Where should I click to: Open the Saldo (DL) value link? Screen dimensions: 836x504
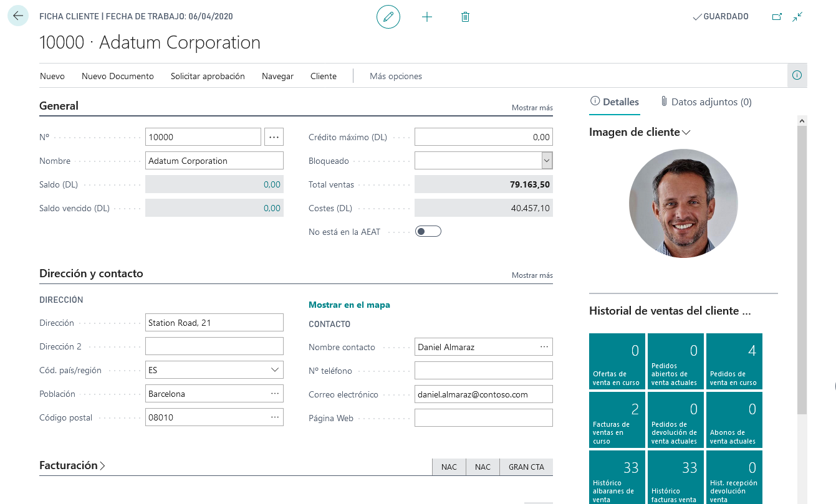pyautogui.click(x=272, y=184)
